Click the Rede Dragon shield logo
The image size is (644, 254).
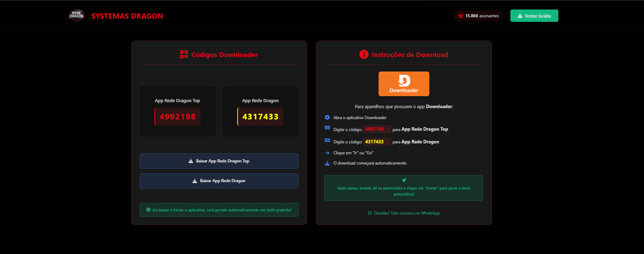tap(76, 16)
